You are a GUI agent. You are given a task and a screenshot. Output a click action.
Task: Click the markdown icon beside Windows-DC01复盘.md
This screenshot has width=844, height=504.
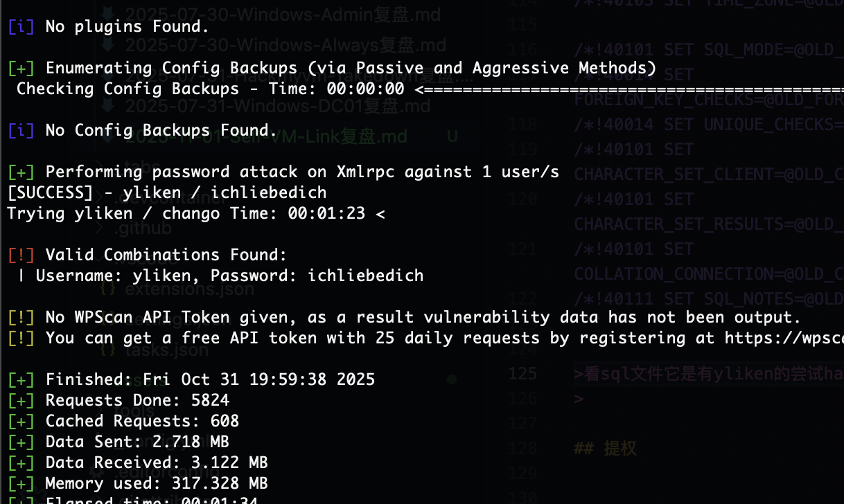tap(107, 106)
